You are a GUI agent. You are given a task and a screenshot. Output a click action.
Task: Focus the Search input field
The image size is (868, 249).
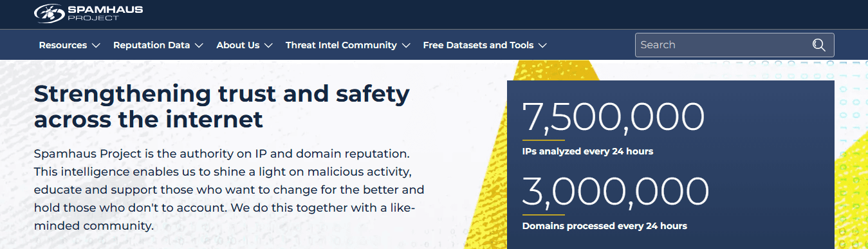pos(734,45)
